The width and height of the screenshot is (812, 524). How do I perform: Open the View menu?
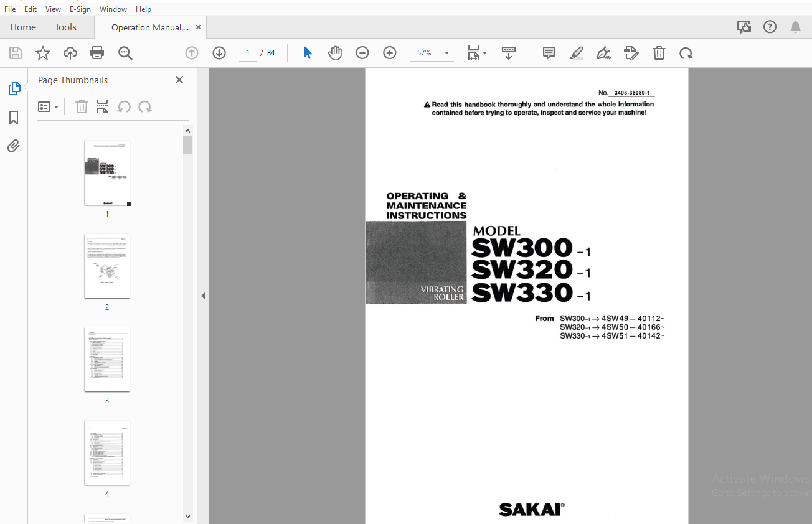(53, 9)
